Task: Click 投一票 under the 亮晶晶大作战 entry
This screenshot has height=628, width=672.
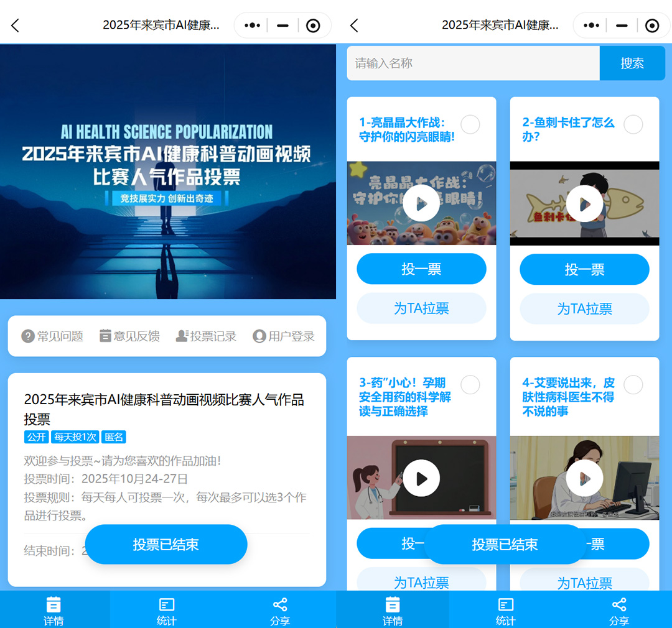Action: [421, 269]
